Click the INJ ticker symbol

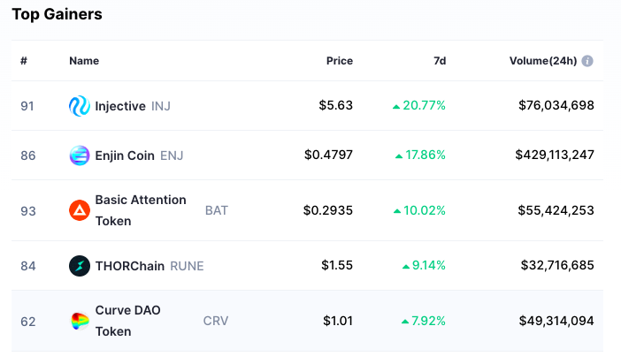161,106
